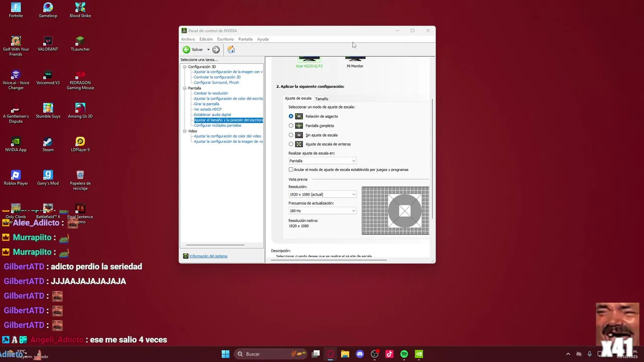Open the Escritorio menu
This screenshot has height=362, width=644.
point(225,39)
